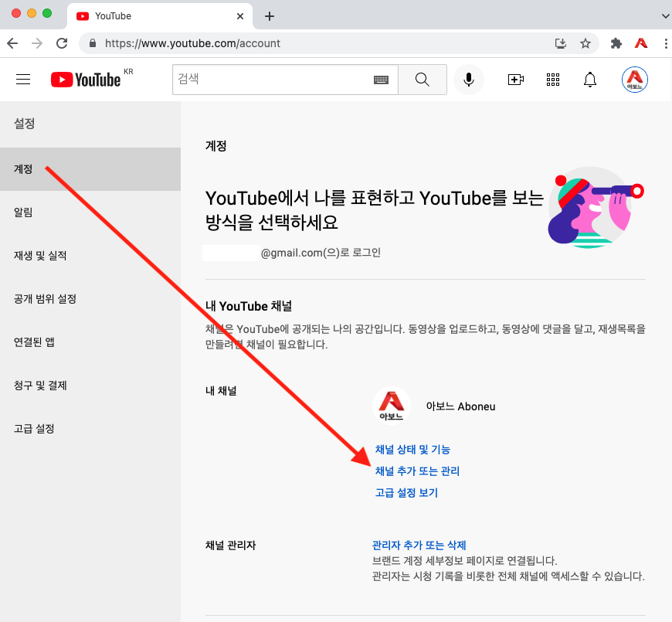Click the 계정 page heading

click(216, 146)
